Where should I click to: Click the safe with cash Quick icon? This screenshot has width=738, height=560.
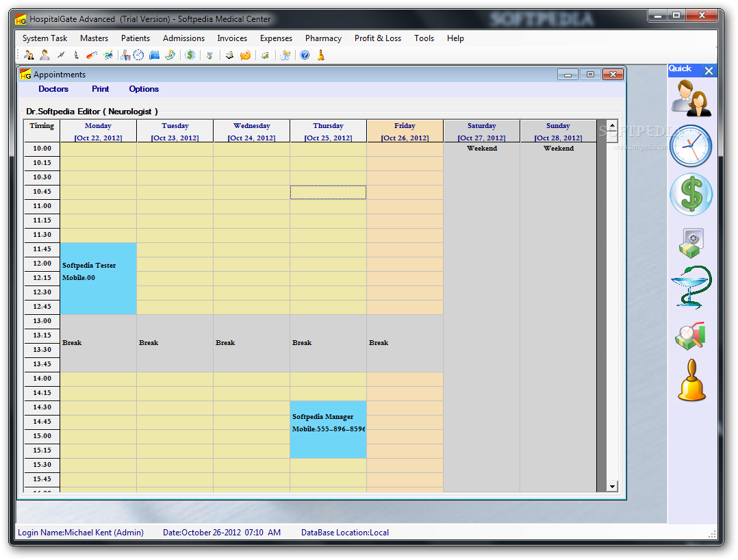[691, 243]
